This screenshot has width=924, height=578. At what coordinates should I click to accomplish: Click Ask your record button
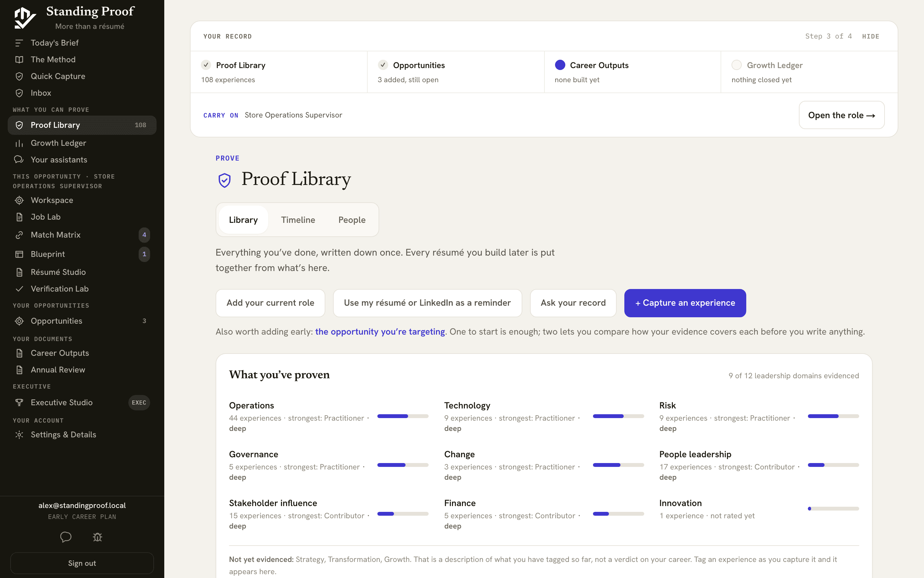573,303
